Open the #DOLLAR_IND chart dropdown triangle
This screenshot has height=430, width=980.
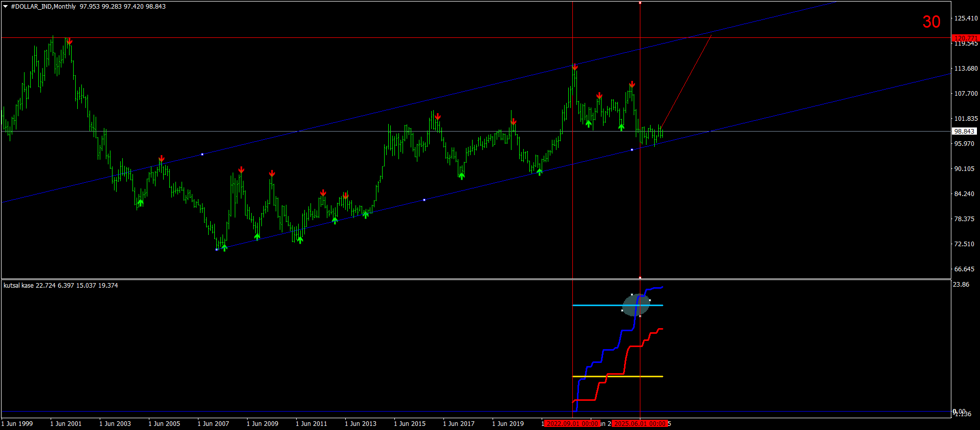click(6, 7)
